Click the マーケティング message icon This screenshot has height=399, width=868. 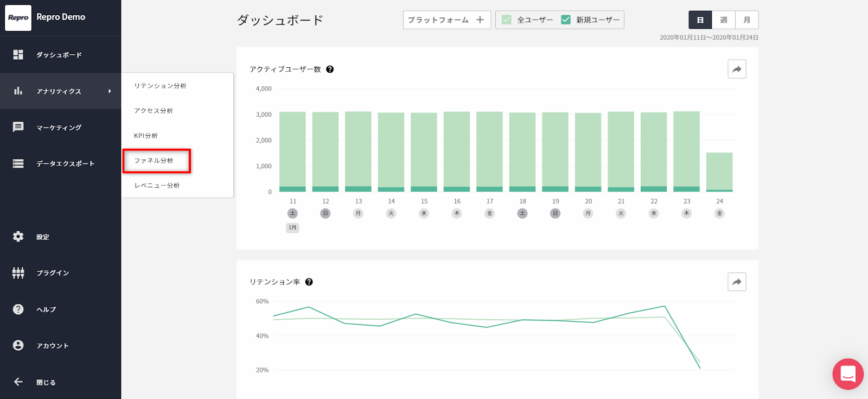tap(18, 127)
